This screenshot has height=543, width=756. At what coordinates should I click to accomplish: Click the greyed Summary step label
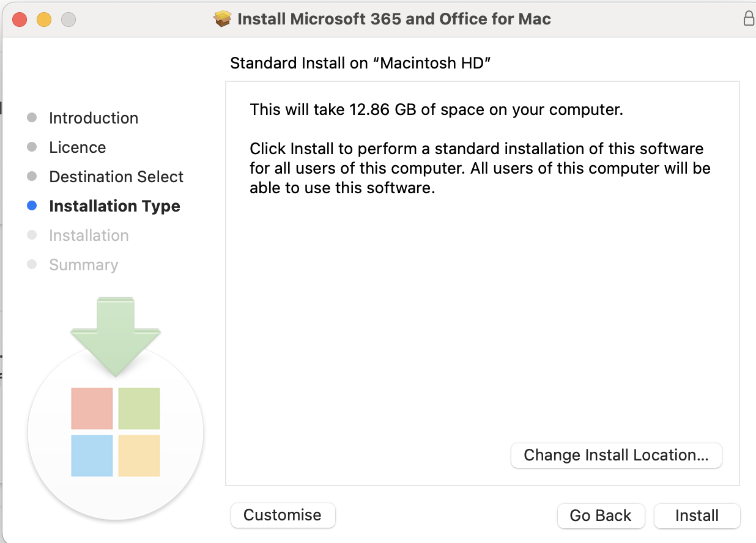click(83, 265)
